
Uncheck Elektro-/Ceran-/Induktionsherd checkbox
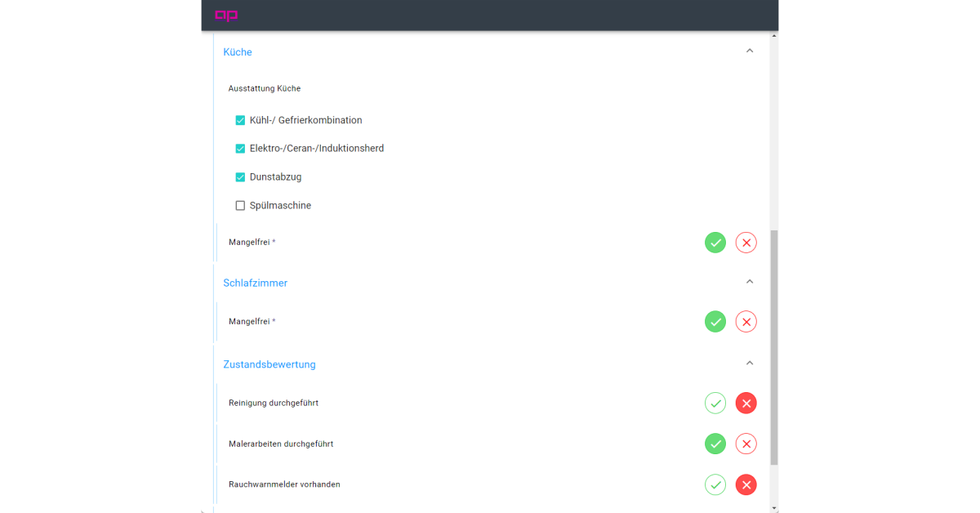click(x=240, y=149)
